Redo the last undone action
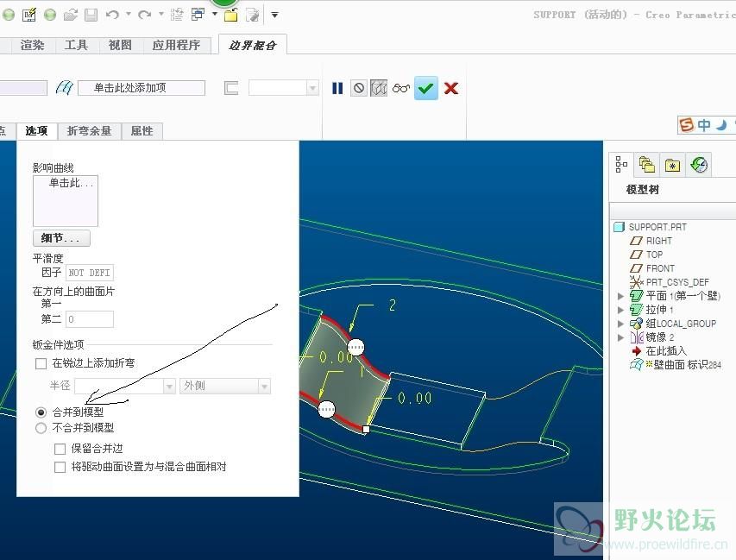This screenshot has height=560, width=736. pyautogui.click(x=145, y=15)
